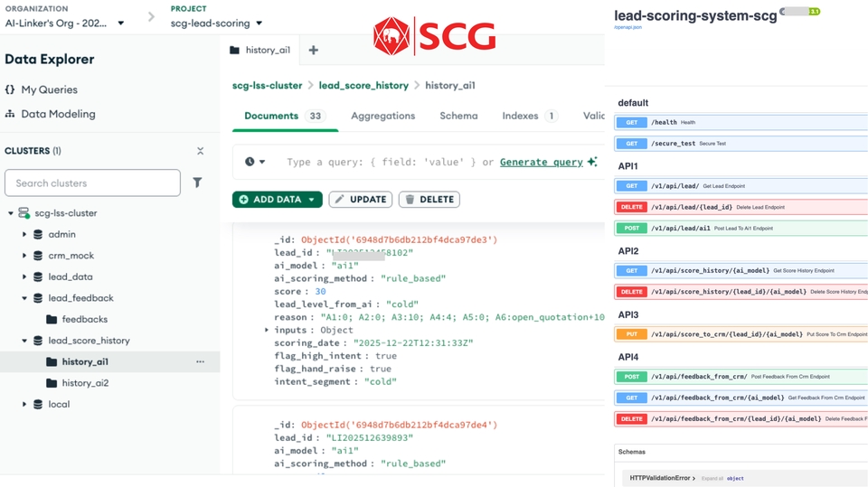Collapse the lead_score_history database node

(24, 341)
